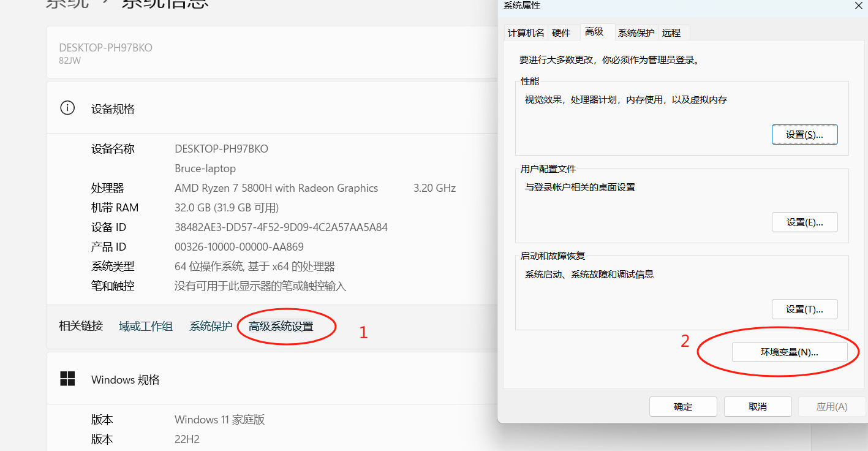The image size is (868, 451).
Task: Click the 32.0 GB RAM value
Action: [227, 208]
